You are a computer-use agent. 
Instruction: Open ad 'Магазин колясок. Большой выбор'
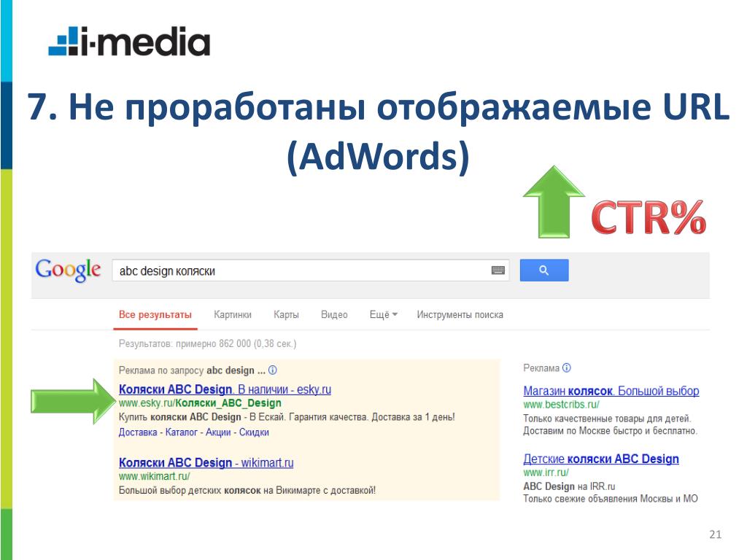click(611, 391)
